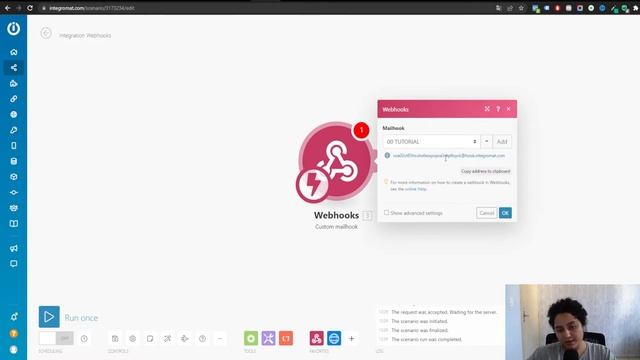The image size is (640, 360).
Task: Close the Webhooks dialog
Action: [509, 109]
